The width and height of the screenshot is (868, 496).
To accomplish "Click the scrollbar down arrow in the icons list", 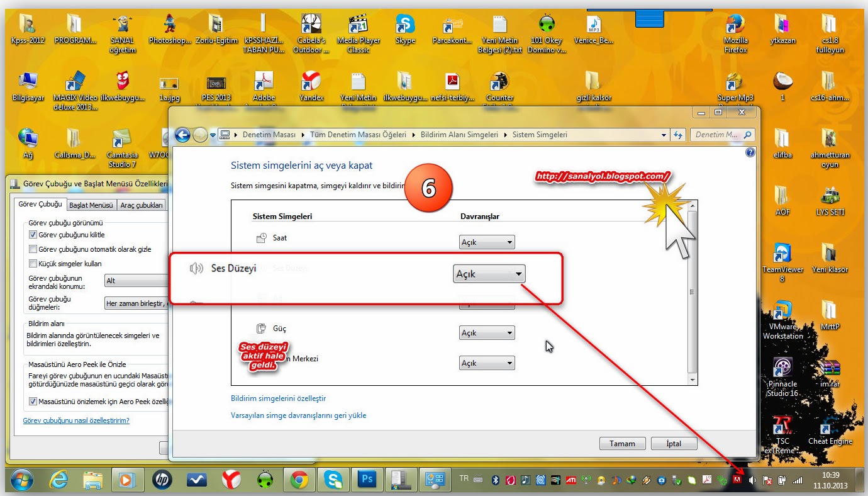I will (693, 380).
